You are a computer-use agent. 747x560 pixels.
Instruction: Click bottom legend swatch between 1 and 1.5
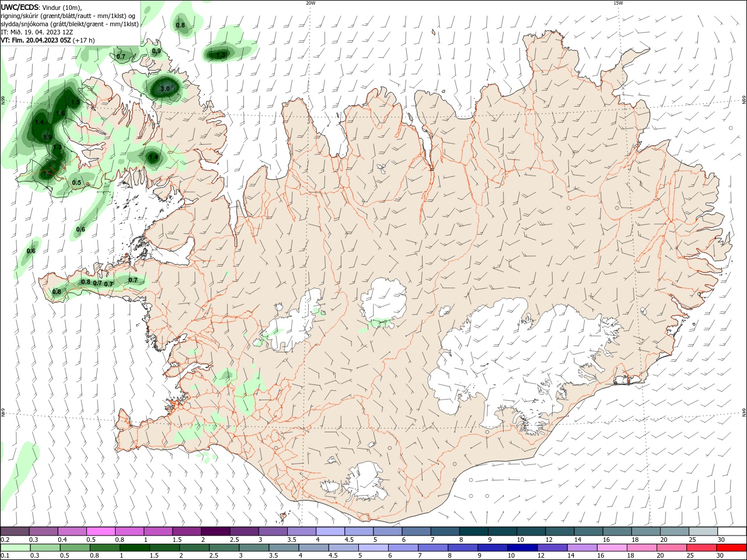click(135, 548)
